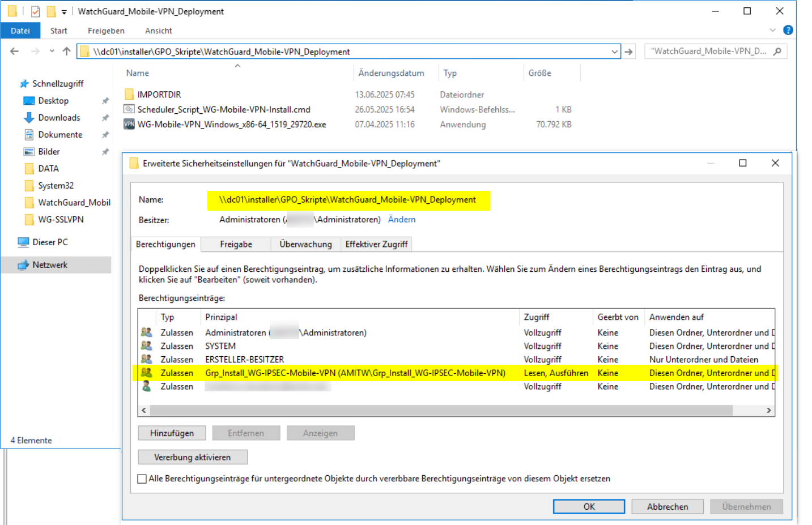The width and height of the screenshot is (812, 525).
Task: Expand the ribbon chevron in Explorer
Action: tap(772, 30)
